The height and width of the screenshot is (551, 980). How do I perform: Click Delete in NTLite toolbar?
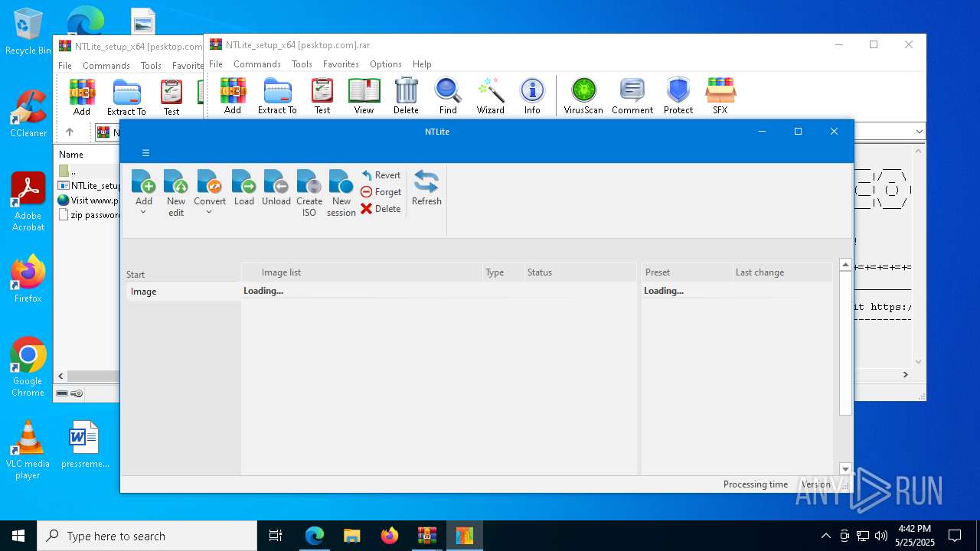[x=381, y=209]
